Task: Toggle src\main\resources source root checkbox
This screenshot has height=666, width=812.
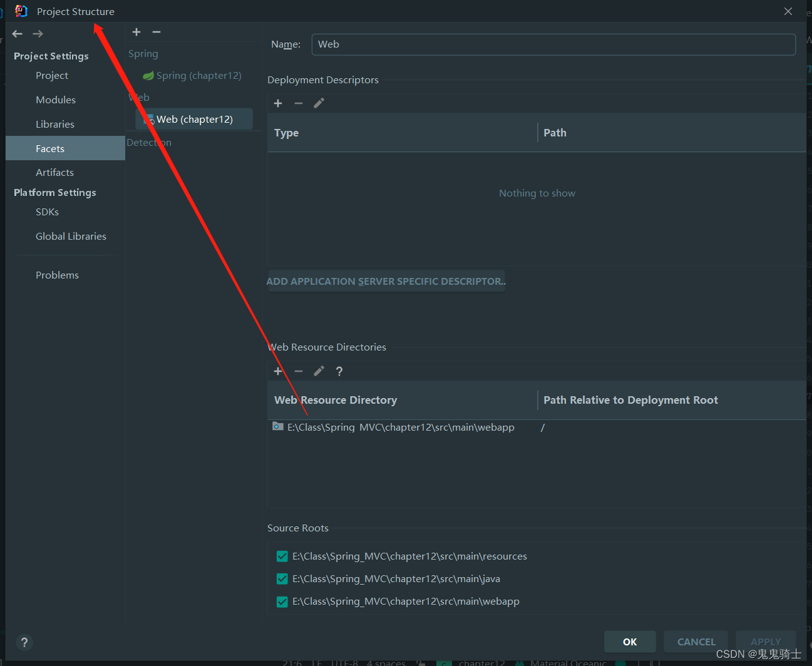Action: point(282,556)
